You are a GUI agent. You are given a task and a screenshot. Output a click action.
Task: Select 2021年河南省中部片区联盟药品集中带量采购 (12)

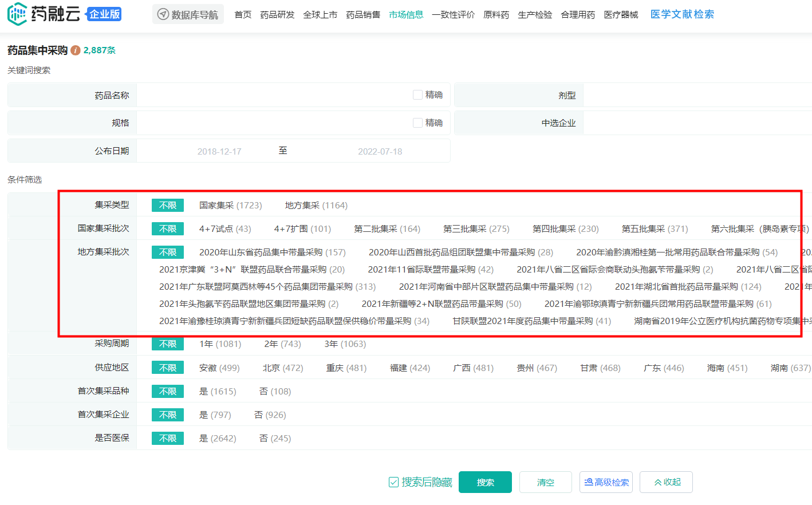[495, 286]
